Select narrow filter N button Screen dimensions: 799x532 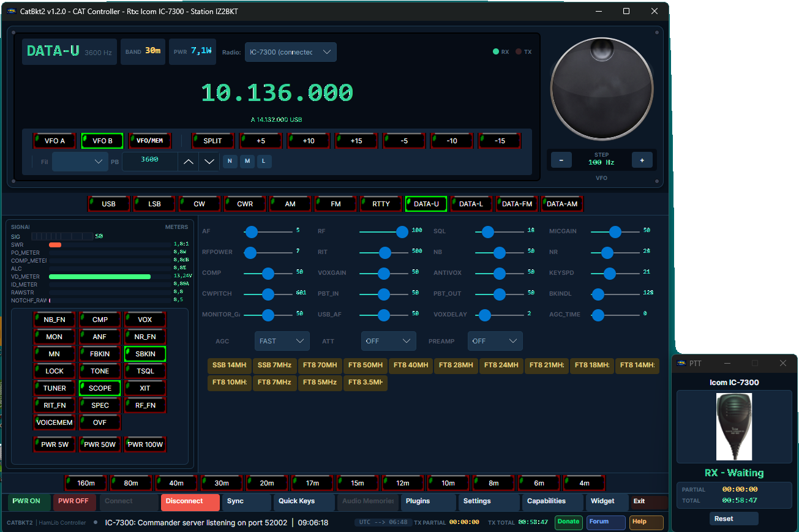coord(230,161)
